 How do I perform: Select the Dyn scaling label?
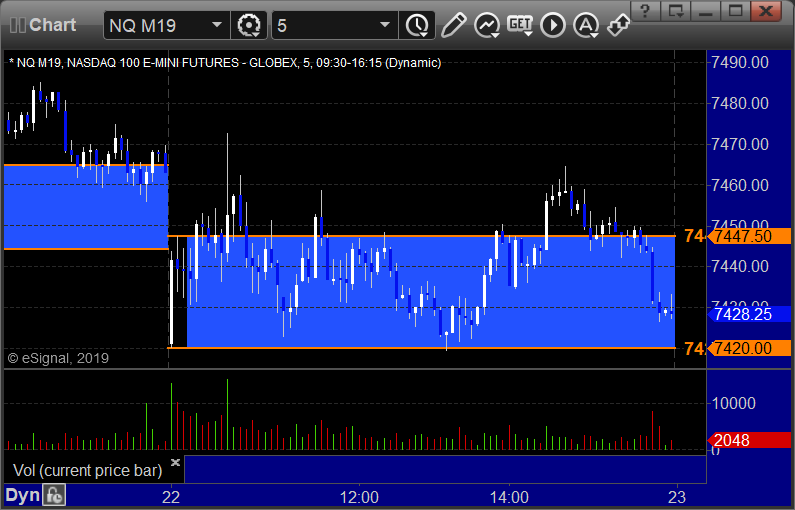22,495
